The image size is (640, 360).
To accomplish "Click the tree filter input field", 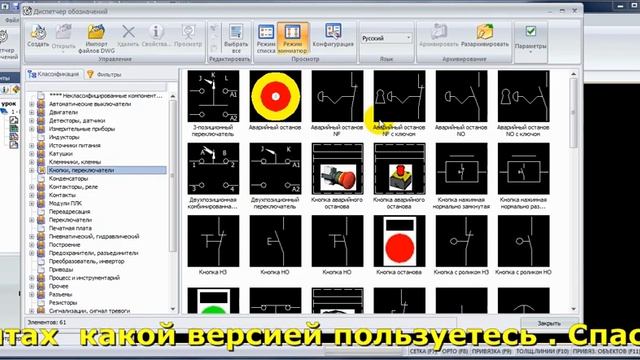I will pyautogui.click(x=97, y=87).
